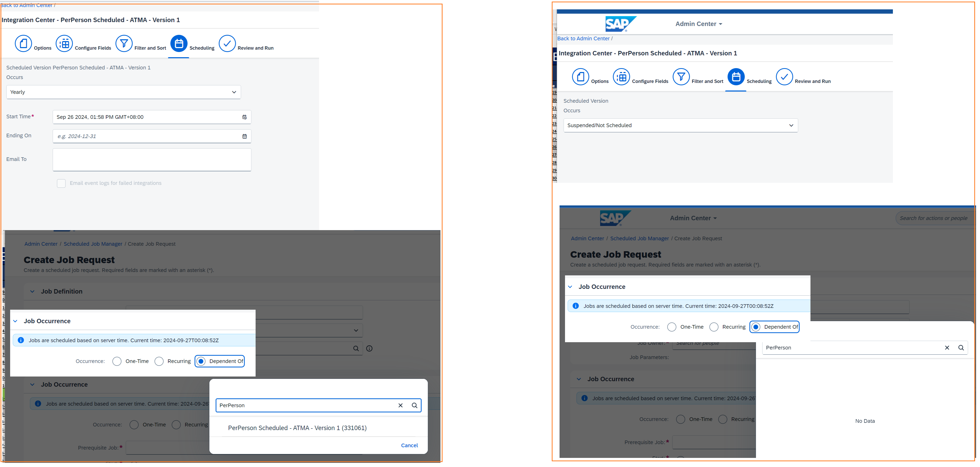Viewport: 980px width, 467px height.
Task: Open the Review and Run checkmark icon, right screenshot
Action: click(x=784, y=77)
